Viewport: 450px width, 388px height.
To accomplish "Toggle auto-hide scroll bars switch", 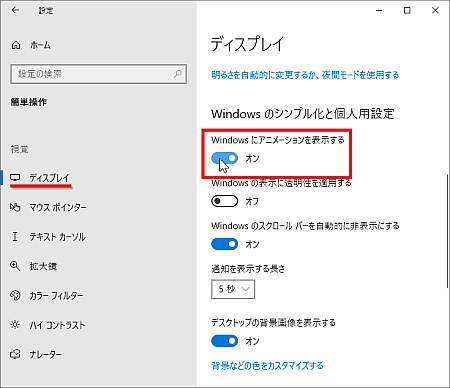I will [225, 244].
